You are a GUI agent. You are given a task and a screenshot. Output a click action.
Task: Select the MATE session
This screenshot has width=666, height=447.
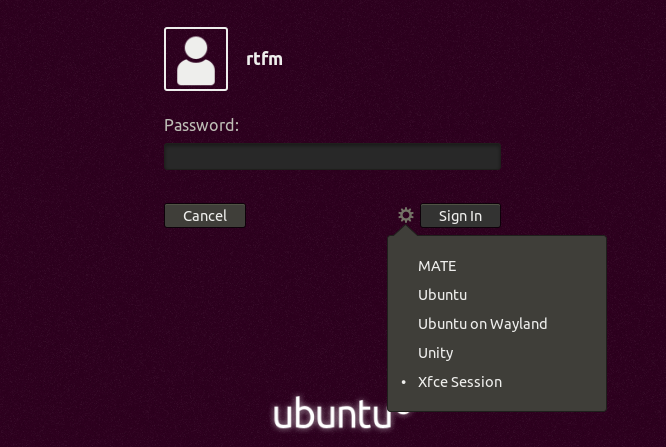(437, 266)
